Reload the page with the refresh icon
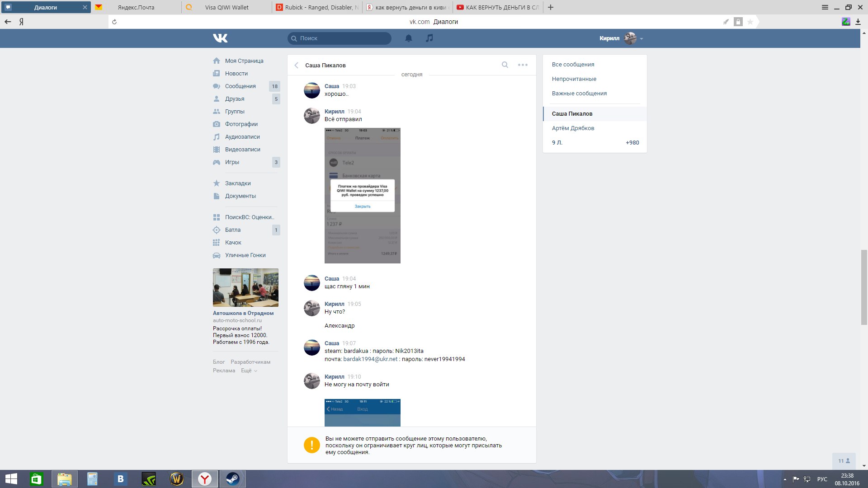Screen dimensions: 868x488 click(114, 22)
